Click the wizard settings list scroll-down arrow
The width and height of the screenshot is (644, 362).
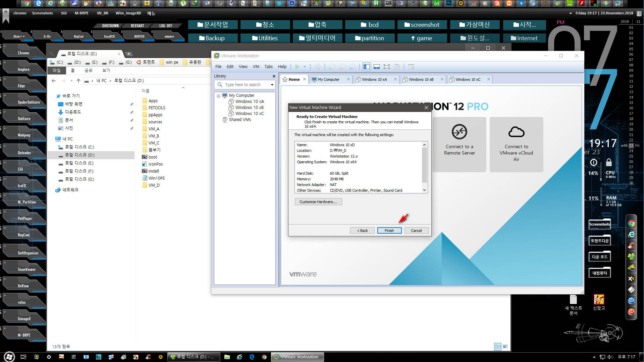[425, 190]
